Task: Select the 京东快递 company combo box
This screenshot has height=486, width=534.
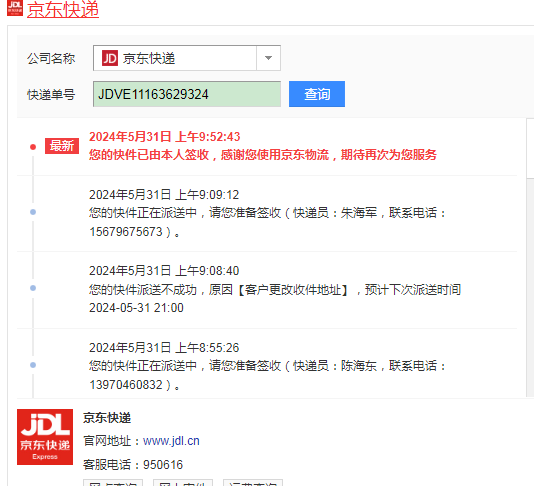Action: (187, 58)
